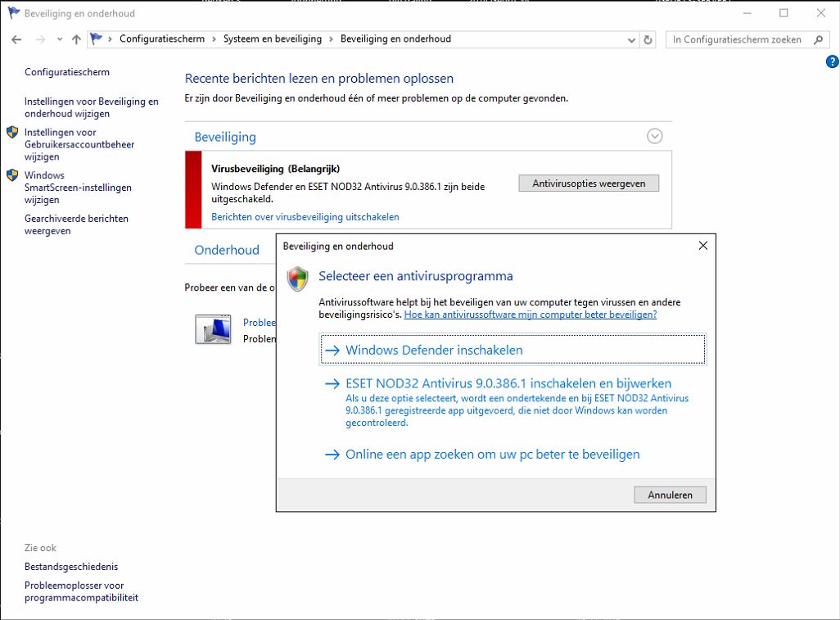
Task: Open antivirus software help link
Action: 531,315
